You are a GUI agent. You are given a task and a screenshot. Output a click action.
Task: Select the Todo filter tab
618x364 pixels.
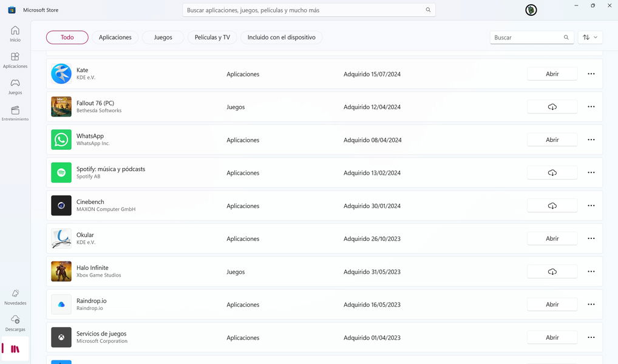click(67, 38)
